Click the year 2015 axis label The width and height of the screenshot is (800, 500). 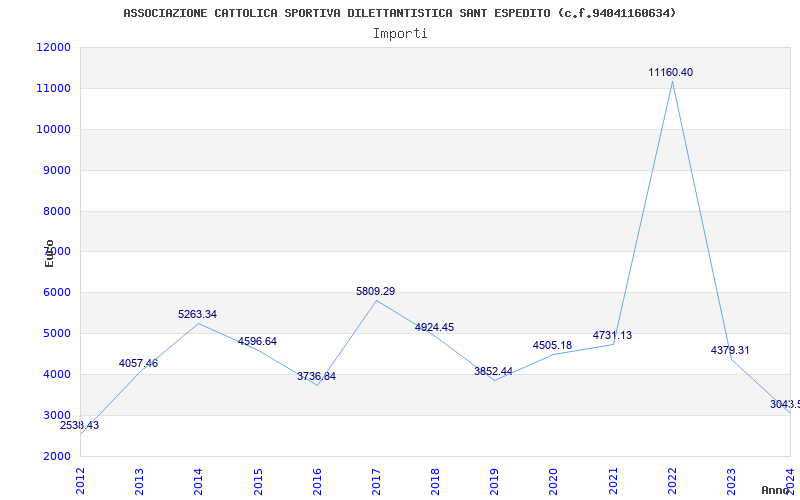pyautogui.click(x=258, y=481)
